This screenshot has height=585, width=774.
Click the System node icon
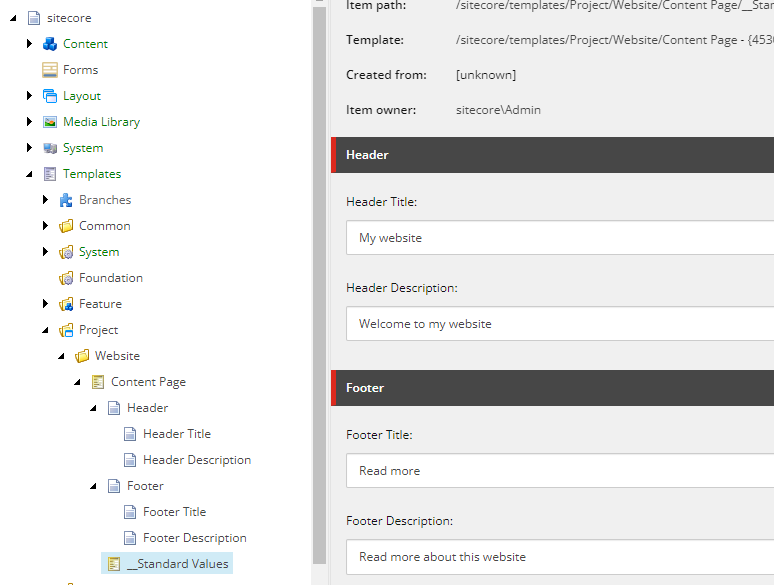tap(50, 148)
